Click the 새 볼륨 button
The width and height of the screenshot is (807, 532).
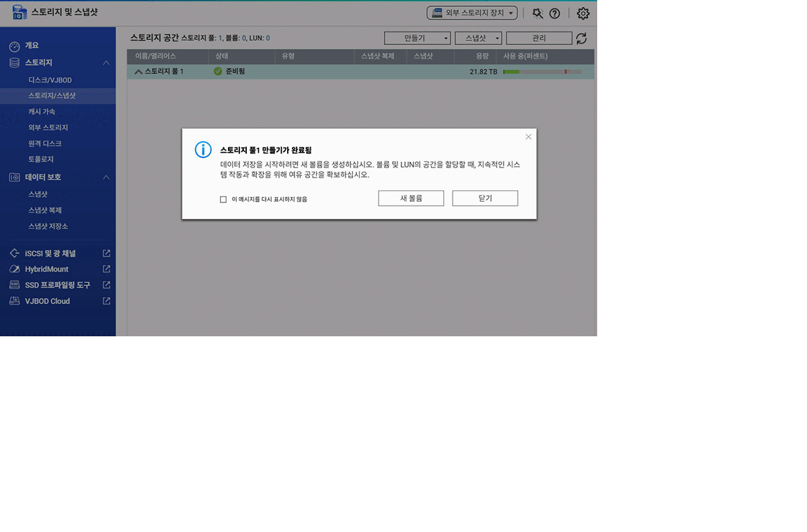click(x=411, y=198)
